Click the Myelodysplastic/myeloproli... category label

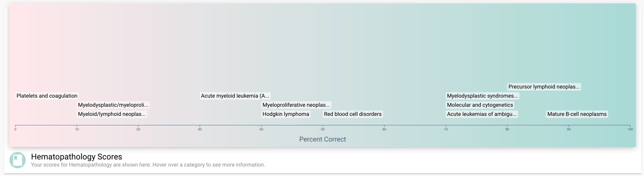click(x=113, y=105)
